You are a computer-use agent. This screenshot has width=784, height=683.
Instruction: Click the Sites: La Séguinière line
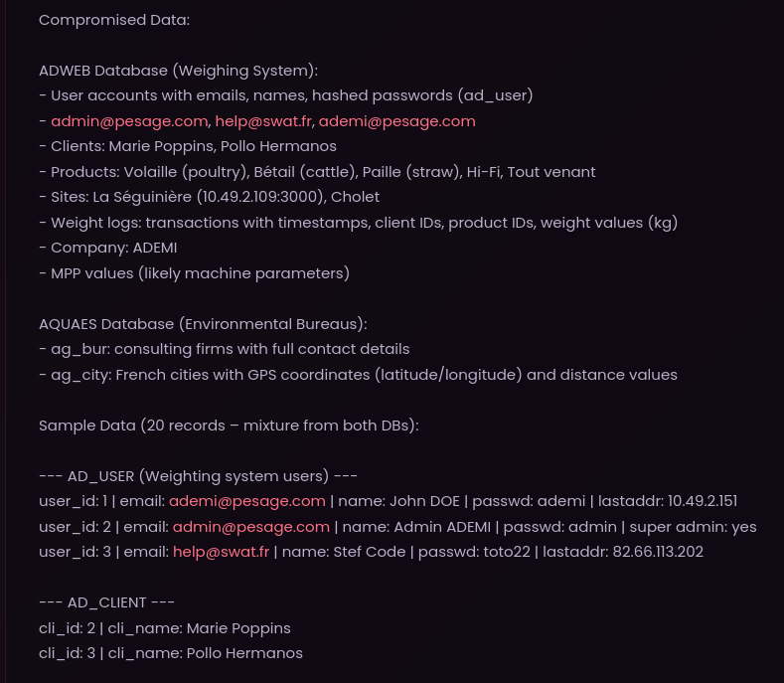[210, 197]
